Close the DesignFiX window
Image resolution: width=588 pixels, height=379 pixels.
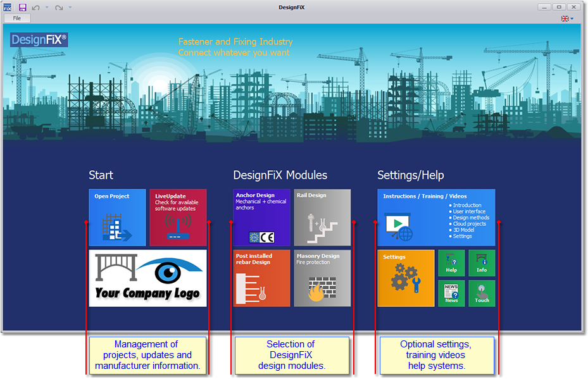[x=573, y=7]
